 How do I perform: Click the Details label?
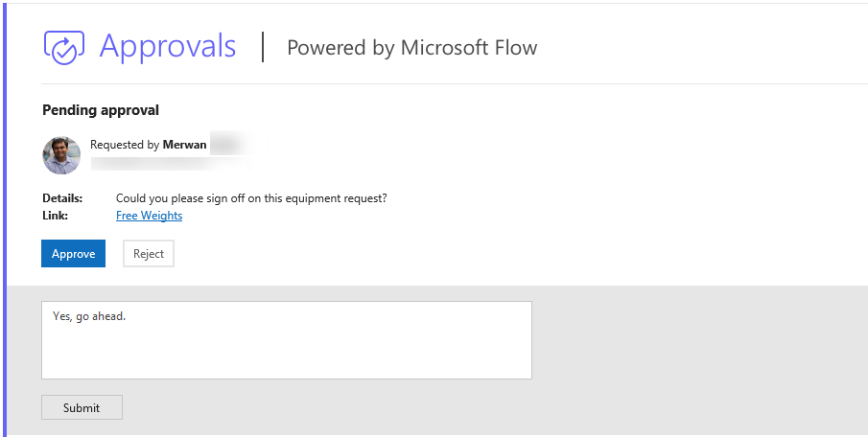[x=62, y=198]
